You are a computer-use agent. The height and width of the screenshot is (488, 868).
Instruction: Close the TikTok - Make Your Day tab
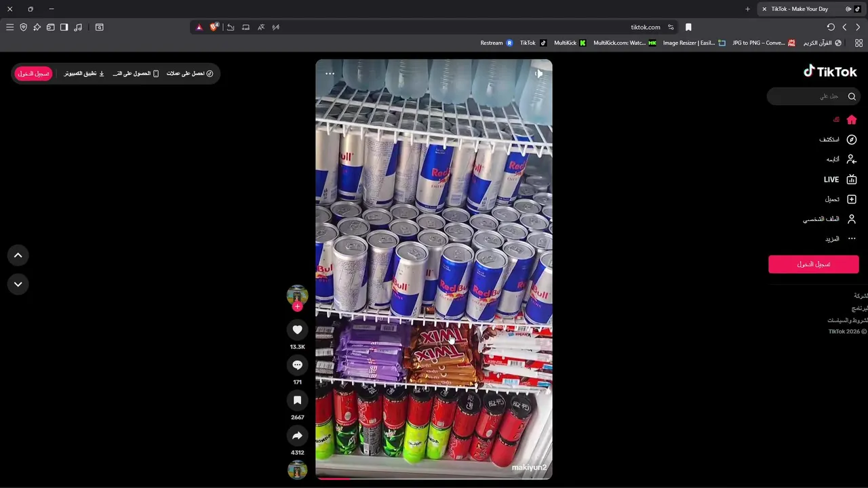coord(764,9)
